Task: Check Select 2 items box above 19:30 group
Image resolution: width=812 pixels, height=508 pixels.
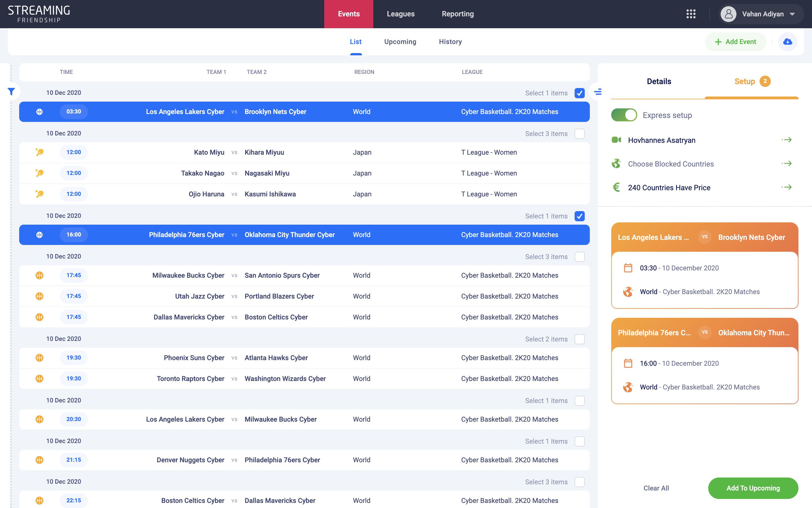Action: [579, 339]
